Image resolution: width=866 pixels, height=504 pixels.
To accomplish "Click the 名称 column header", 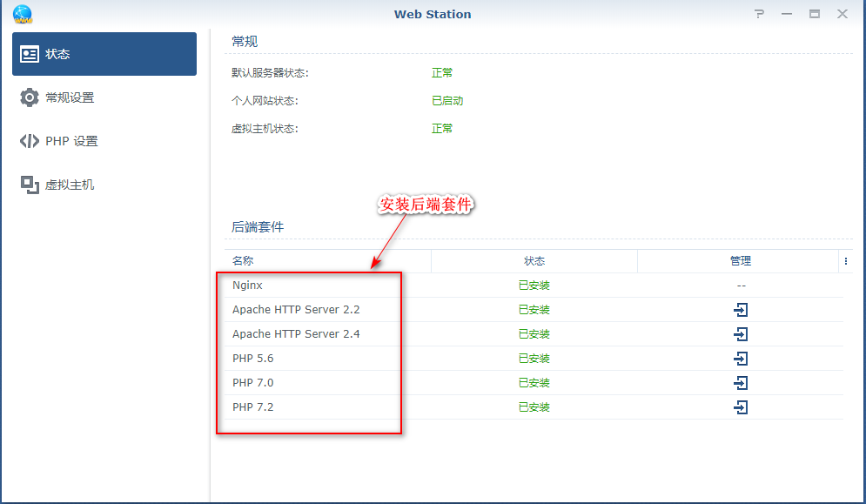I will 242,260.
